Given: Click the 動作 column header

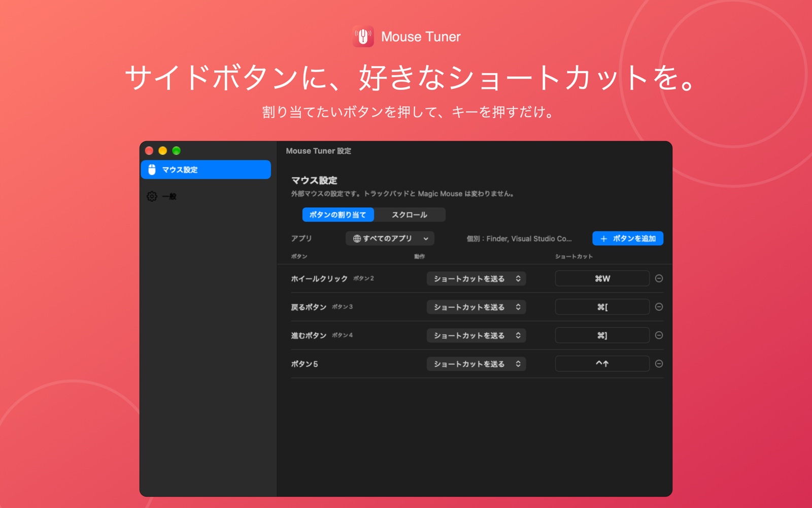Looking at the screenshot, I should point(419,257).
